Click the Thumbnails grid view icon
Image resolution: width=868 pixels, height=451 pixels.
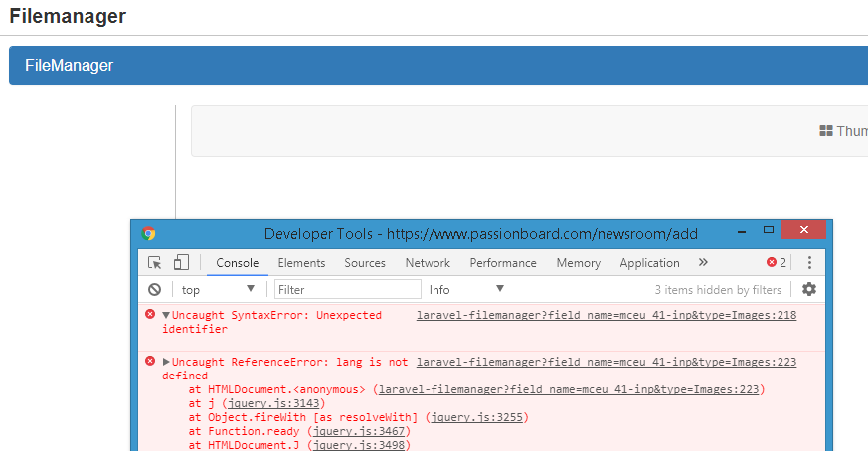point(826,131)
